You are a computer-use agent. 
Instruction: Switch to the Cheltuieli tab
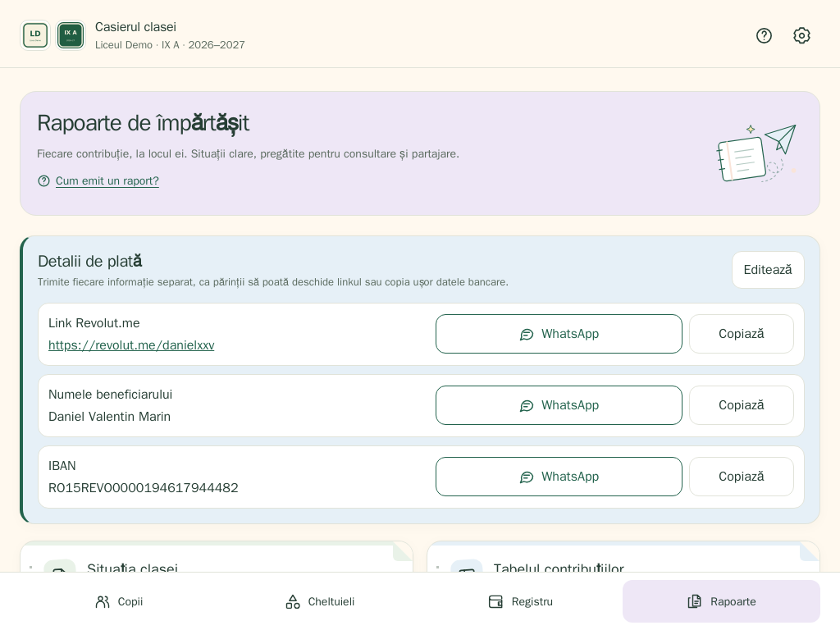click(320, 601)
